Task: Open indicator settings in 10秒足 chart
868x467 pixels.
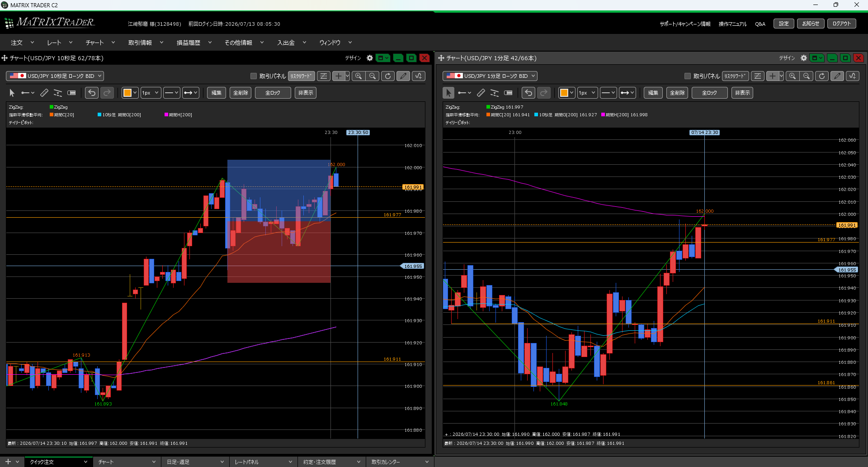Action: coord(419,76)
